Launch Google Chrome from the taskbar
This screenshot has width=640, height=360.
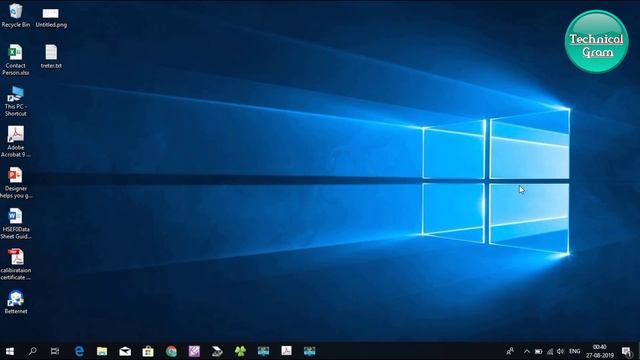tap(171, 351)
